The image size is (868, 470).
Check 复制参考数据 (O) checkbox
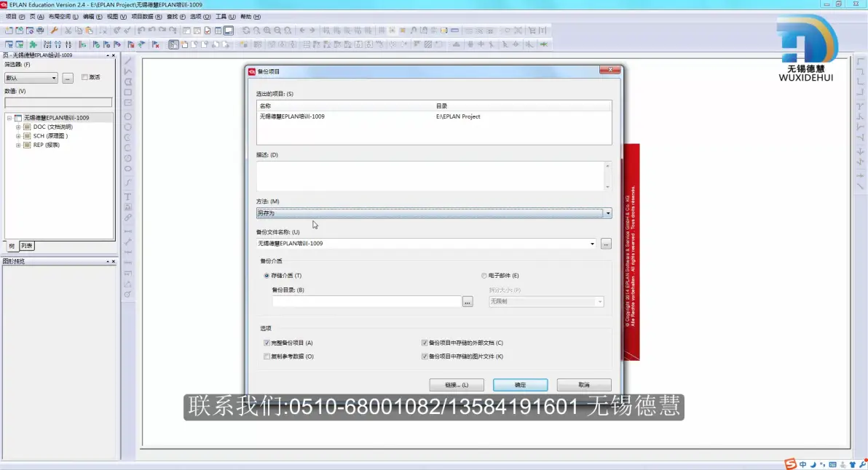coord(267,357)
